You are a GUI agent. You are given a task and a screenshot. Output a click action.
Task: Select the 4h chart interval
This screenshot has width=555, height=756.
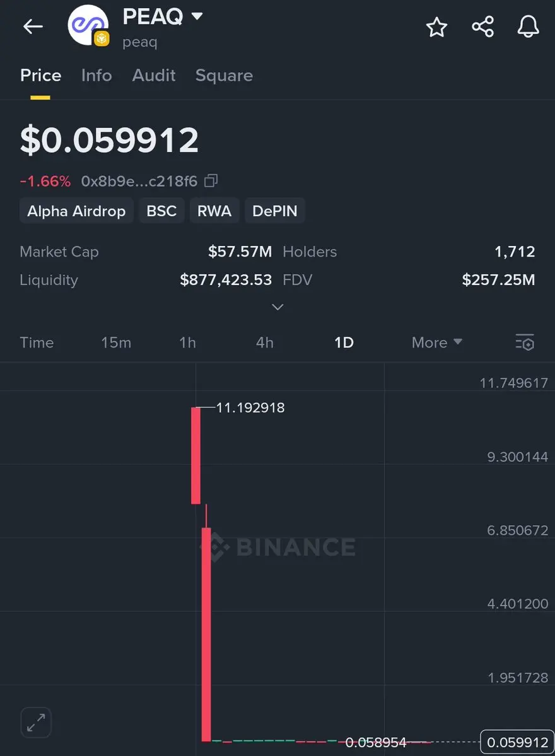265,342
